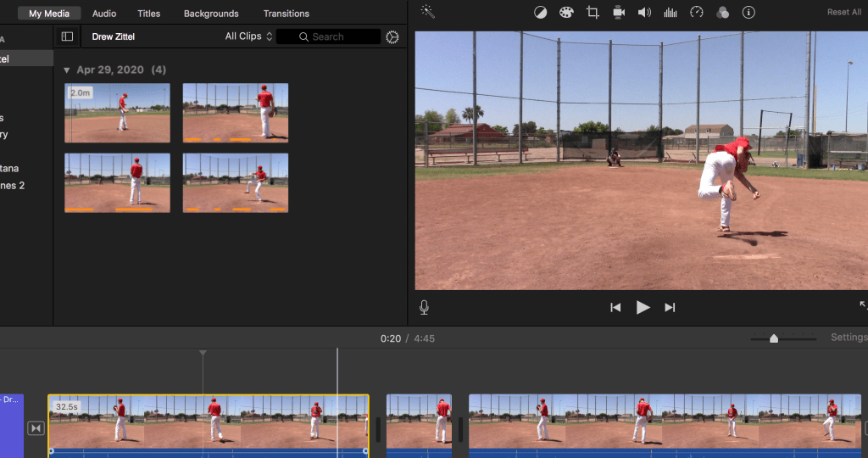Click the Reset All button
Image resolution: width=868 pixels, height=458 pixels.
pos(843,13)
